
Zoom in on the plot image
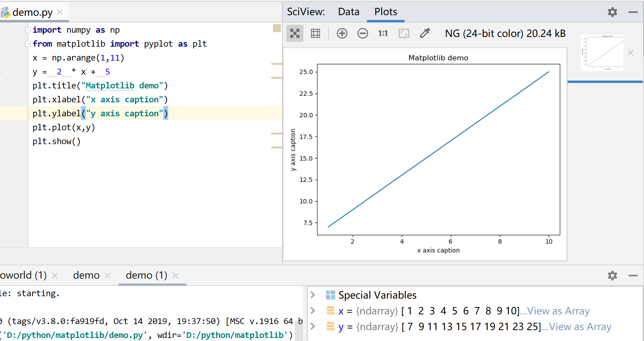(342, 33)
